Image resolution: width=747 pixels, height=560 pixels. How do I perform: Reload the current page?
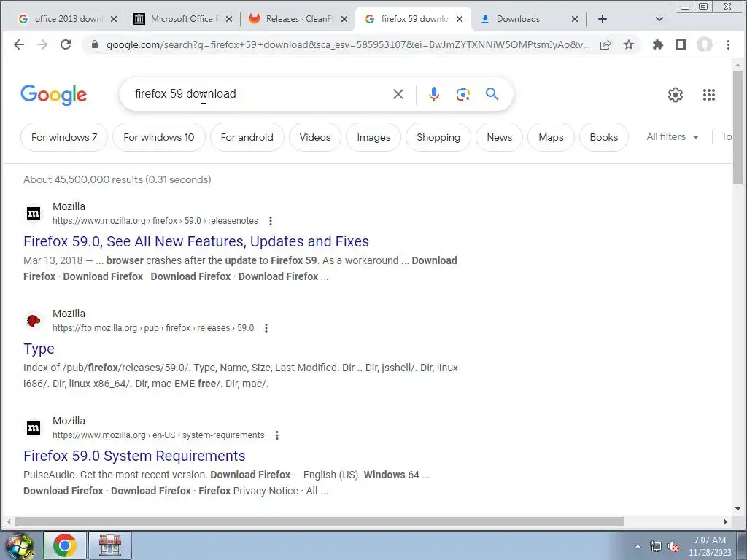point(66,44)
